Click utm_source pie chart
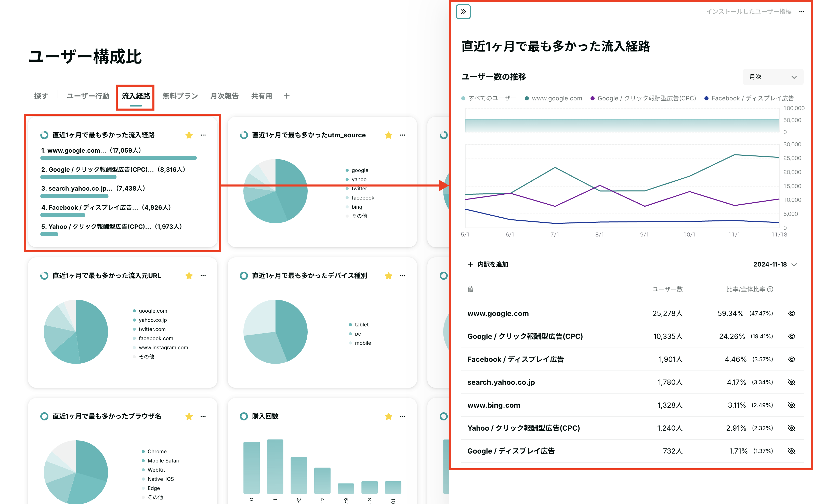This screenshot has height=504, width=813. tap(275, 191)
